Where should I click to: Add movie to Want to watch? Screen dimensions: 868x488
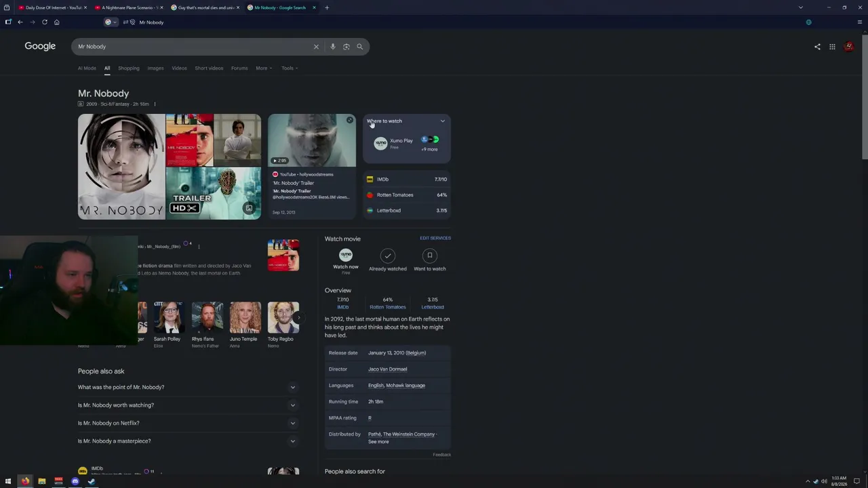[x=429, y=260]
